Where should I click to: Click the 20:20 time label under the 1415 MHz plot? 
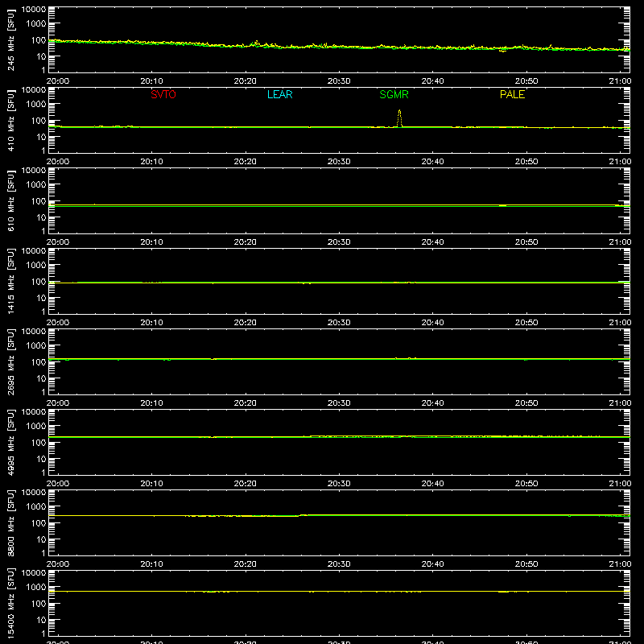tap(246, 323)
